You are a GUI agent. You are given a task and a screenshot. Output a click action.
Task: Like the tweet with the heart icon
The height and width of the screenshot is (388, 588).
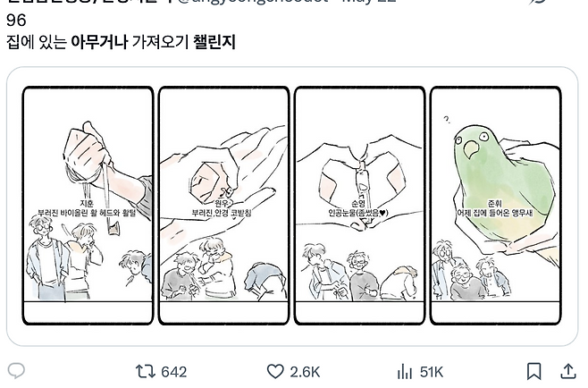tap(276, 371)
